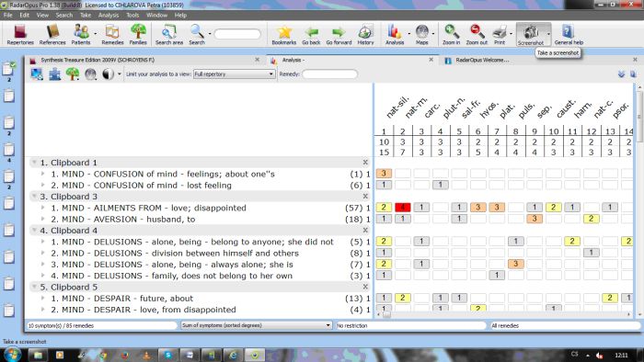The image size is (644, 362).
Task: Click in the Remedy input field
Action: tap(329, 74)
